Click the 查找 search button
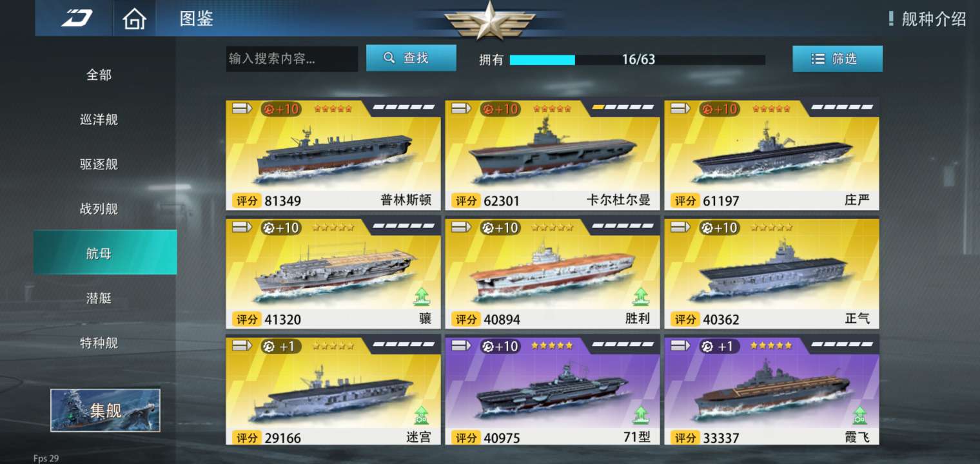This screenshot has width=980, height=464. click(411, 58)
